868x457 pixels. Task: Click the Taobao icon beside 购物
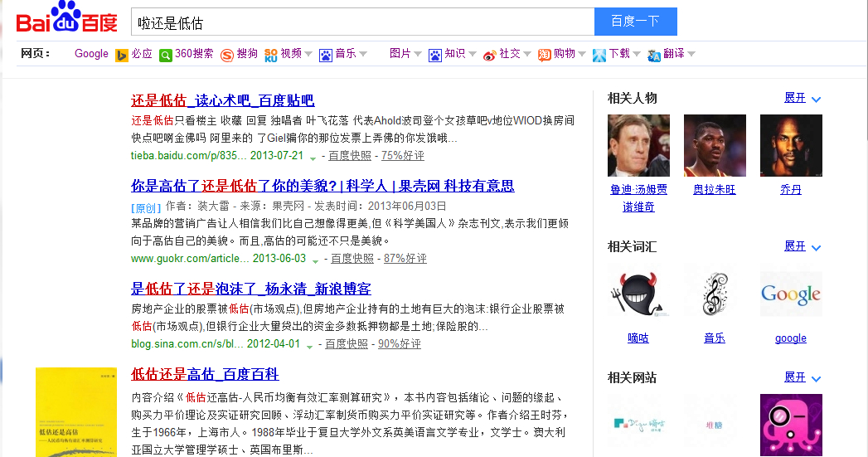coord(544,55)
